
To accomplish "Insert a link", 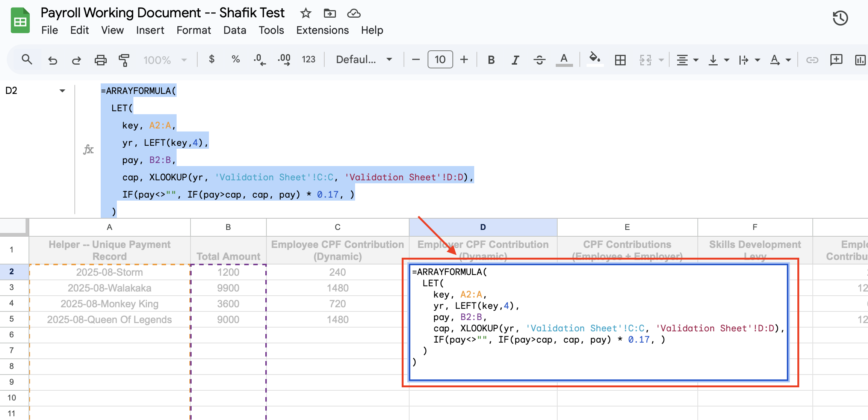I will click(x=812, y=60).
